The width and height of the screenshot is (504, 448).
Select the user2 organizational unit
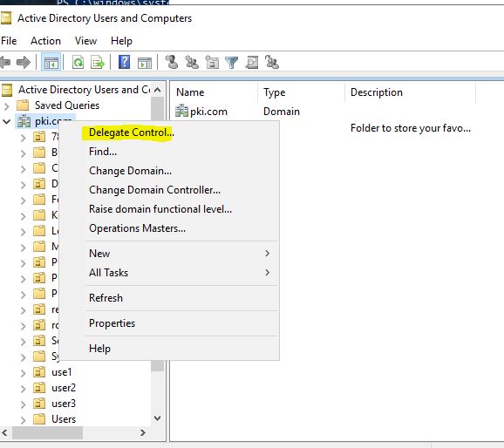click(64, 388)
